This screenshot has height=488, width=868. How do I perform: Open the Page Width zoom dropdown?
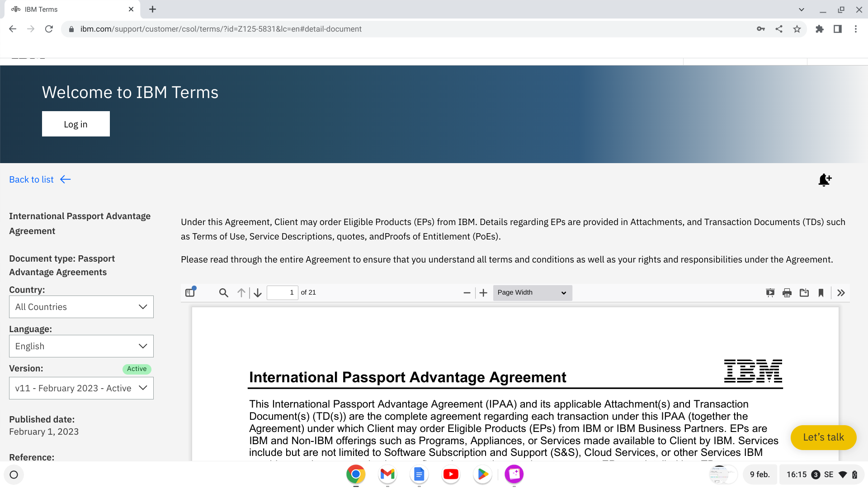click(x=533, y=293)
